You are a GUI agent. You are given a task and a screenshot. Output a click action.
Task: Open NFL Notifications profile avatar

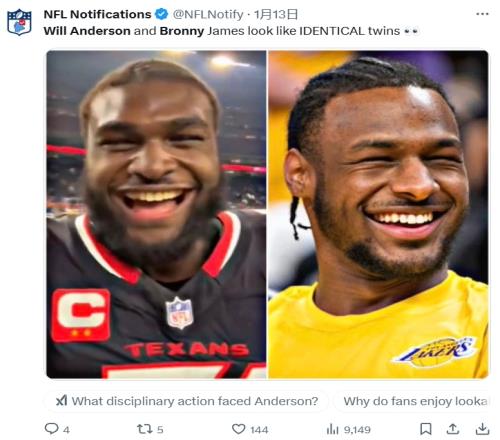19,22
